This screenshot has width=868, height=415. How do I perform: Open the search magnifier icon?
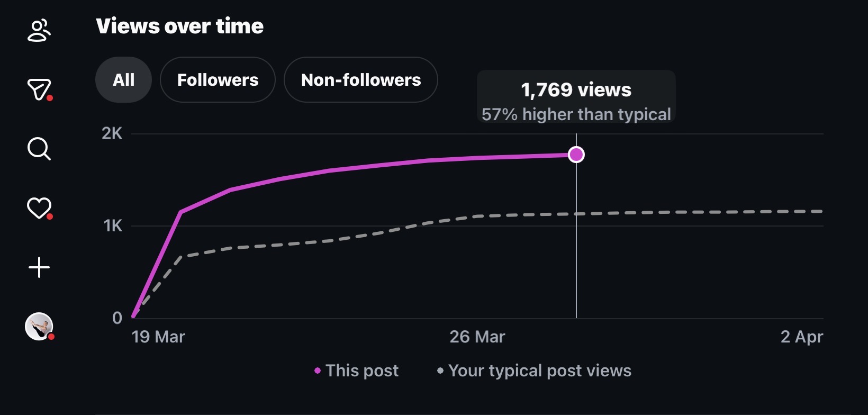39,149
